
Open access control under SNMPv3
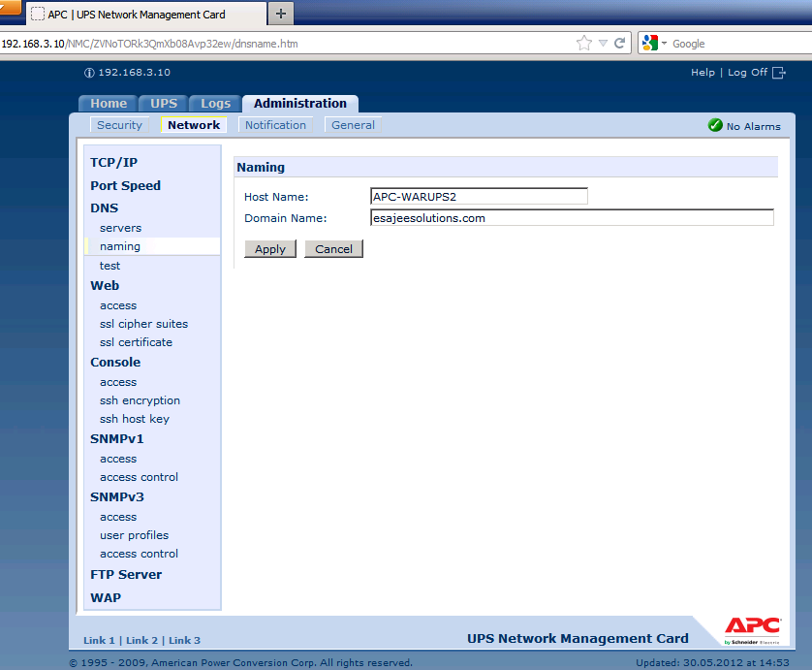[139, 554]
